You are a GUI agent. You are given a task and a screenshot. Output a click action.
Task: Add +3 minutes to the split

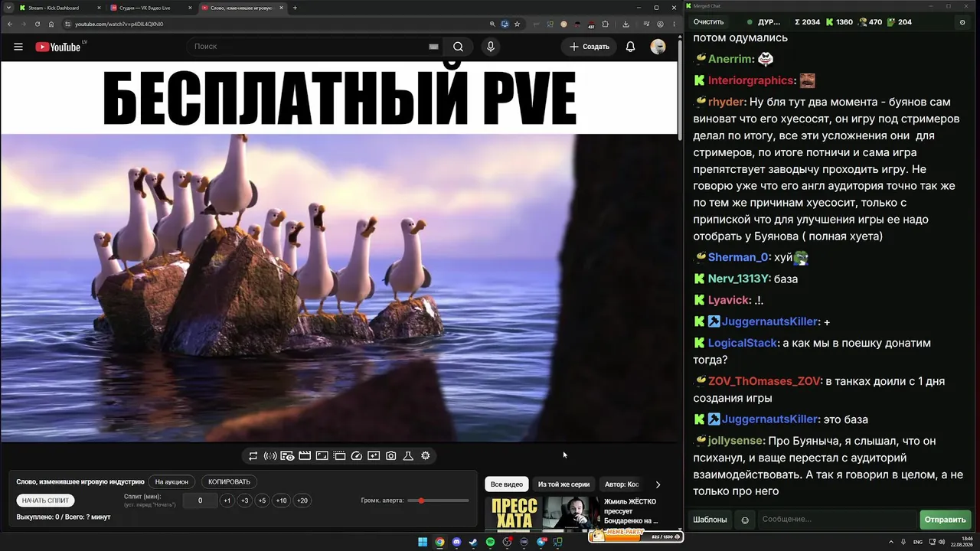[x=244, y=500]
